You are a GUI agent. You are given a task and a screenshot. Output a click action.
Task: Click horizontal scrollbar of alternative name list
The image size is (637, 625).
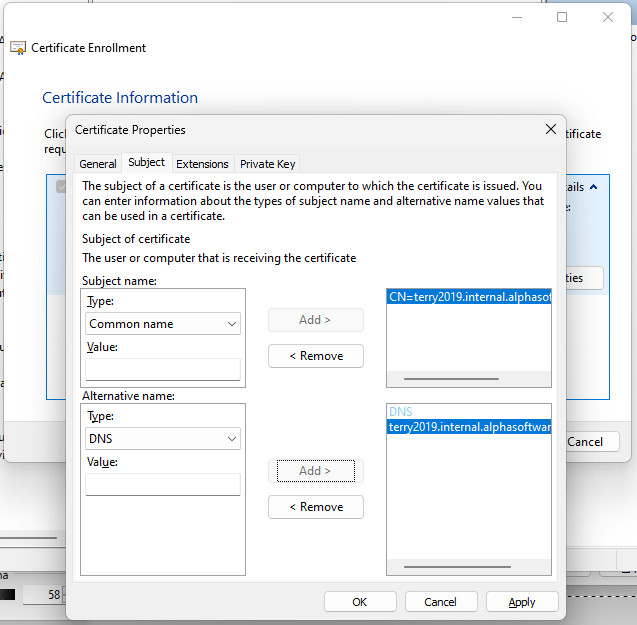coord(457,567)
